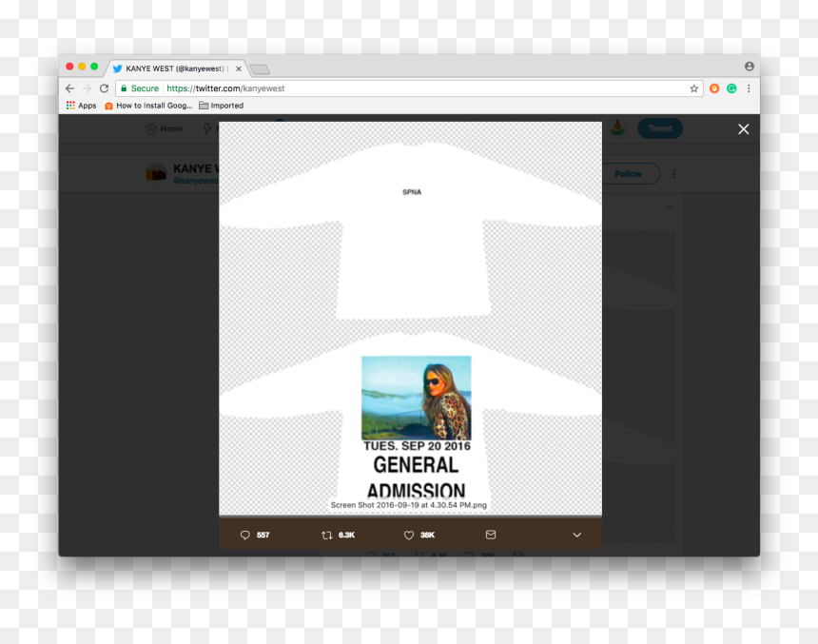Reply to the tweet via comment icon
818x644 pixels.
click(x=245, y=535)
